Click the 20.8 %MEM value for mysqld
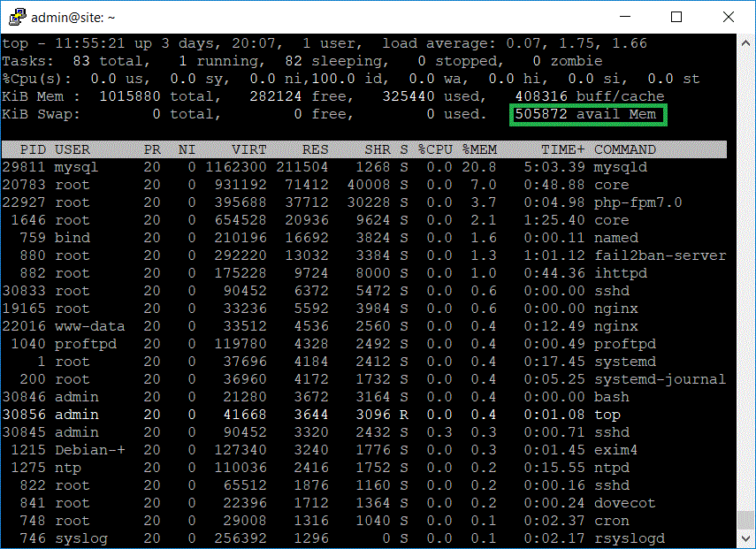The image size is (756, 549). (x=479, y=167)
